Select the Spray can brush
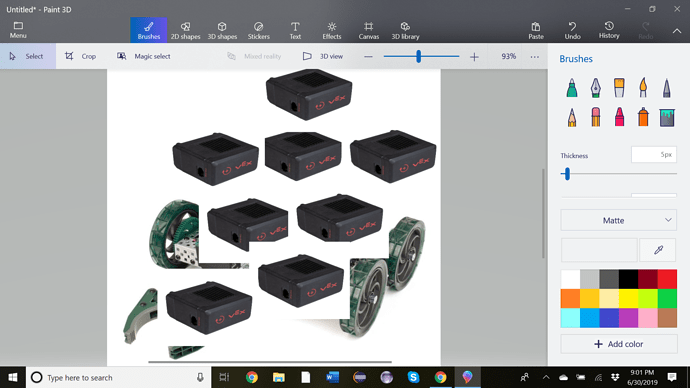Viewport: 690px width, 388px height. point(643,117)
